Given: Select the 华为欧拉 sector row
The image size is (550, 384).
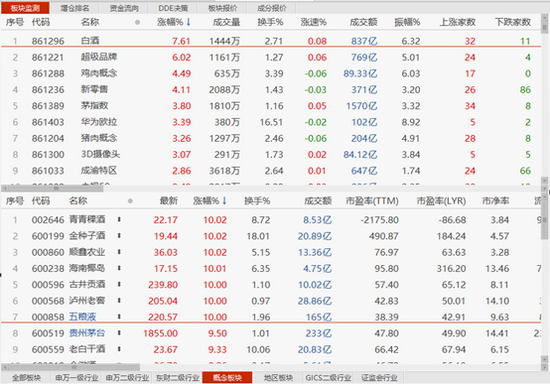Looking at the screenshot, I should (271, 122).
